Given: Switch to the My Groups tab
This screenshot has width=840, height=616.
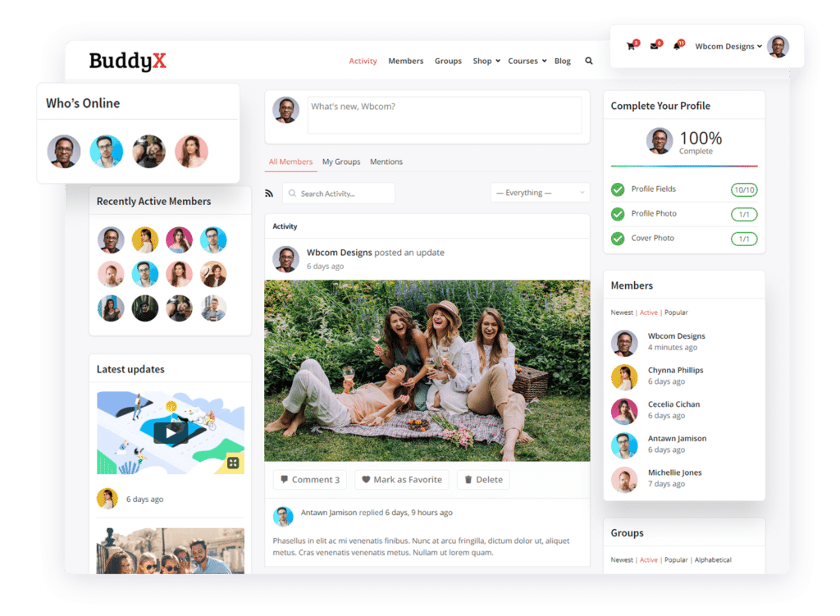Looking at the screenshot, I should coord(341,162).
